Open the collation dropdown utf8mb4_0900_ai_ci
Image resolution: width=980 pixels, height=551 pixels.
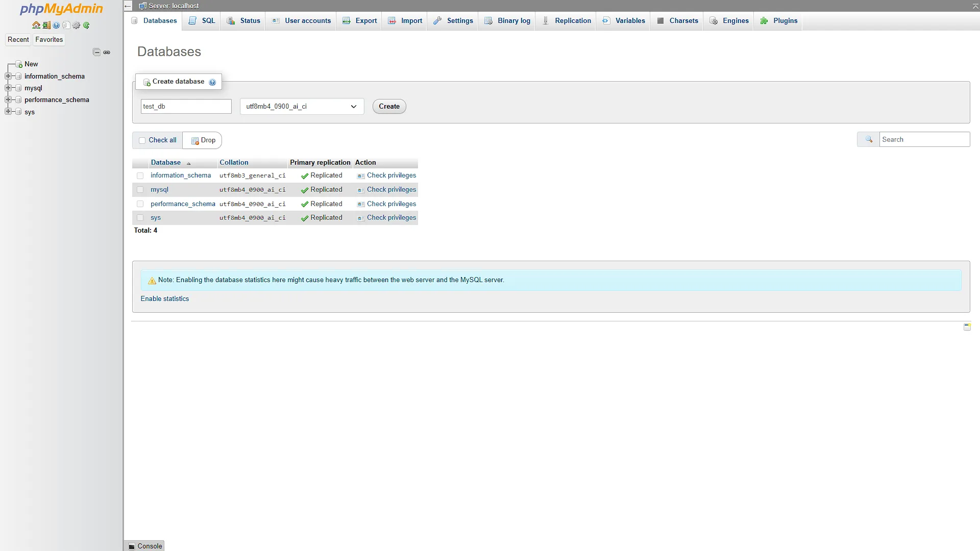(x=302, y=107)
